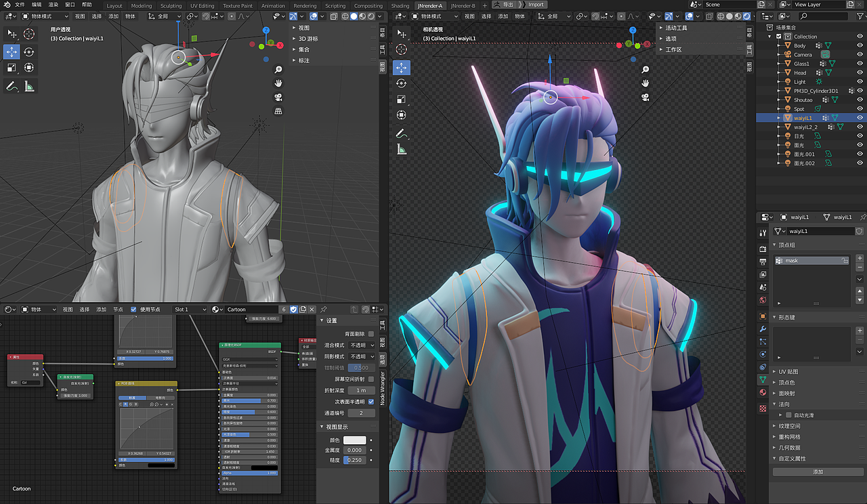Open the Material properties tab
This screenshot has height=504, width=867.
[763, 393]
